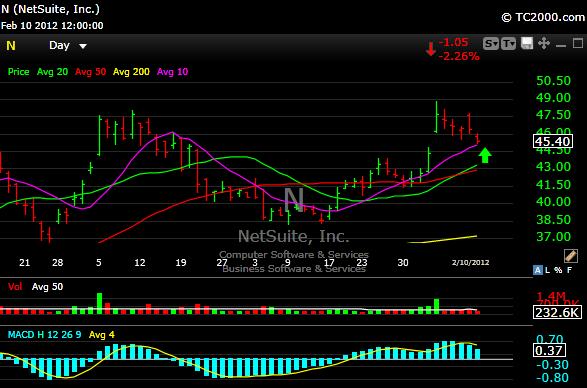Click the -0.80 MACD axis label
This screenshot has width=587, height=388.
(552, 378)
